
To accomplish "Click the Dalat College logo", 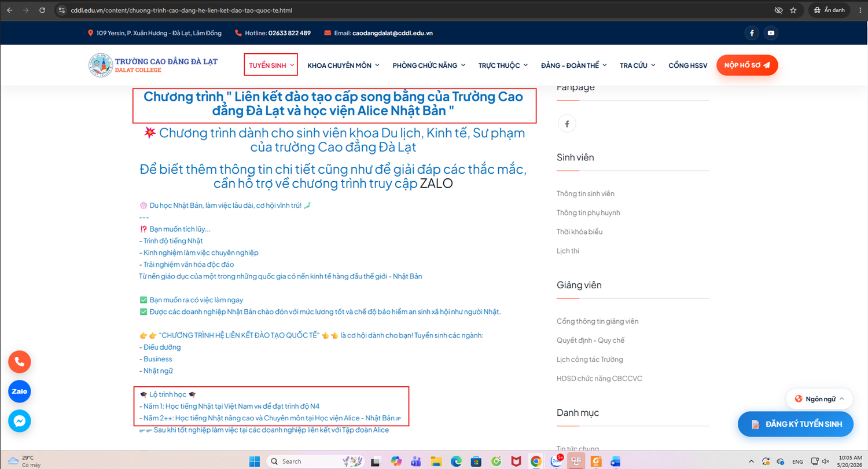I will (x=153, y=65).
